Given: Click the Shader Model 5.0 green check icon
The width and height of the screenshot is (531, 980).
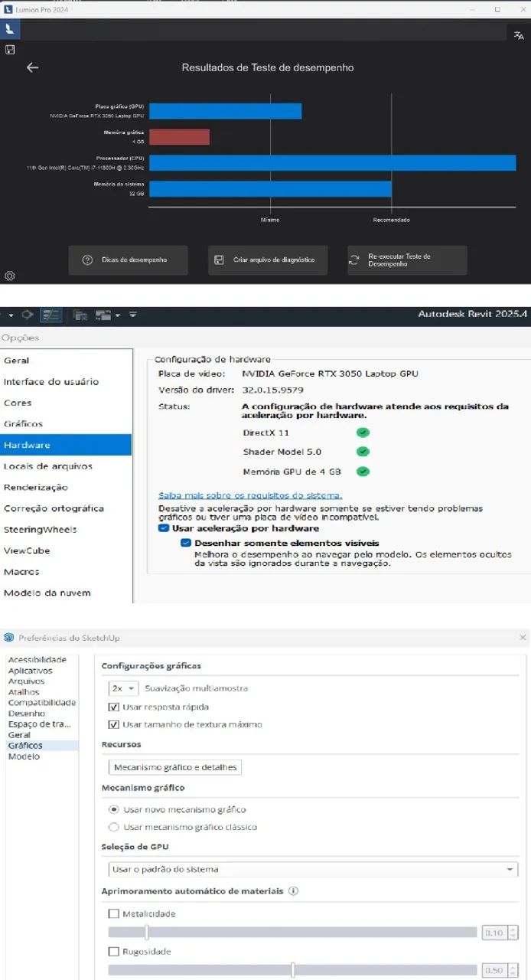Looking at the screenshot, I should pyautogui.click(x=363, y=452).
